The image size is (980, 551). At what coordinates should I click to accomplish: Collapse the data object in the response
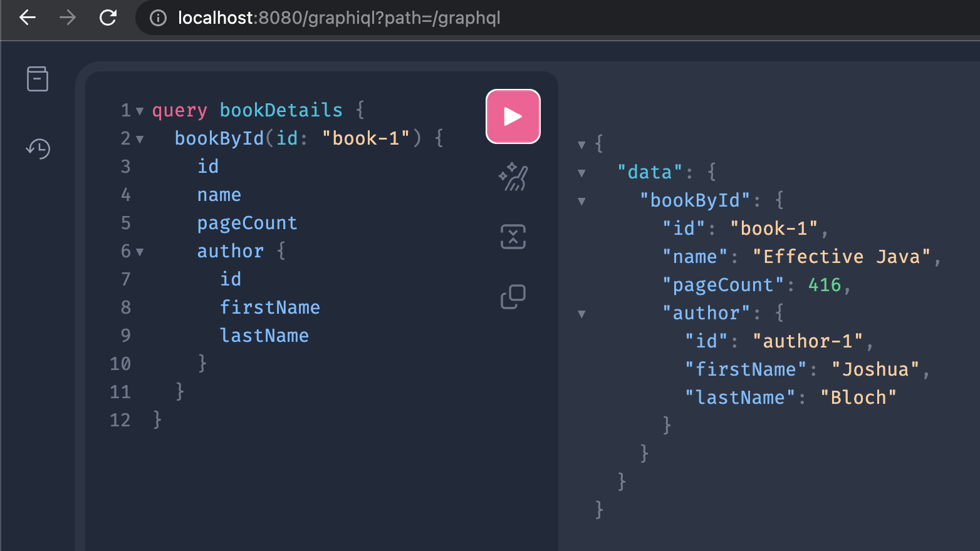(581, 172)
